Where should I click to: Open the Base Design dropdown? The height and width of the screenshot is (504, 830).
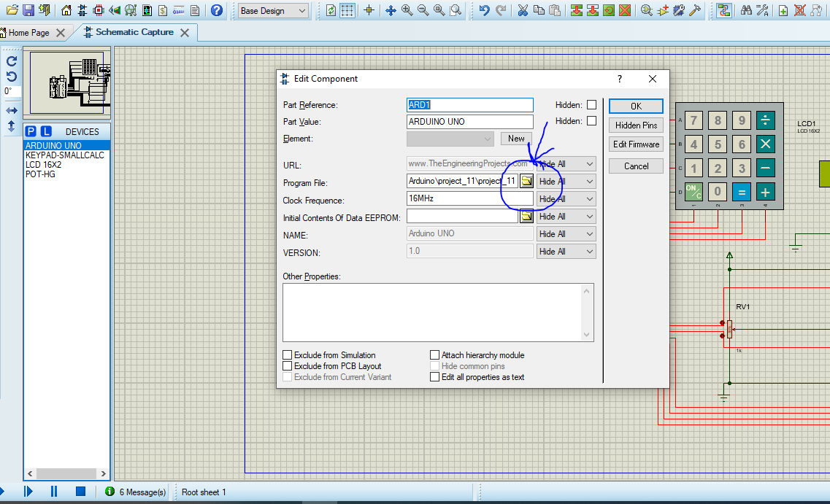point(302,11)
